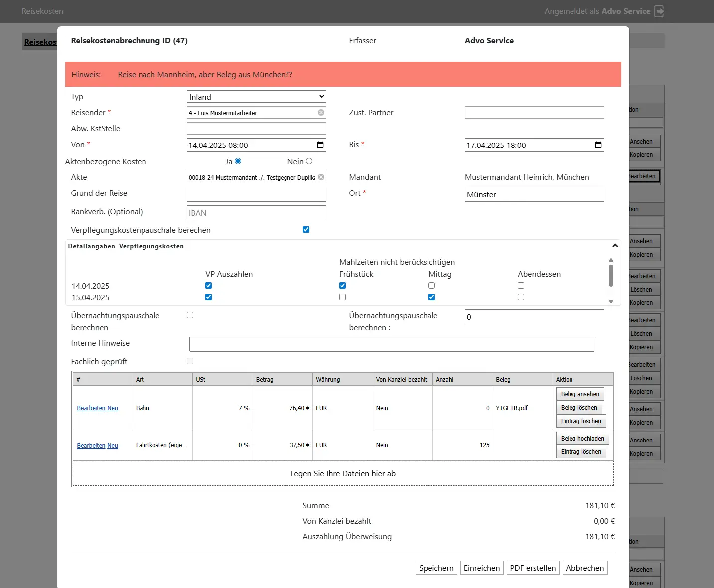Uncheck Verpflegungskostenpauschale berechen
Viewport: 714px width, 588px height.
click(306, 229)
